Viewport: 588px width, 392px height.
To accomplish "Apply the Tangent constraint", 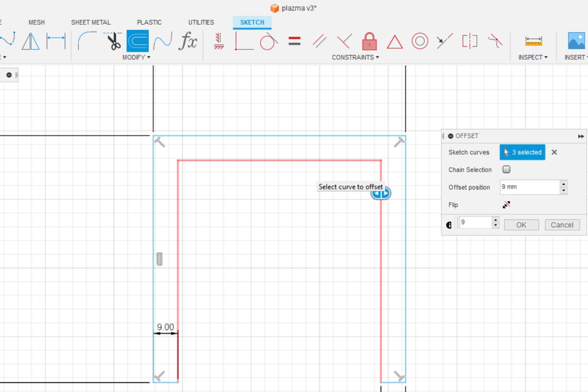I will tap(269, 42).
